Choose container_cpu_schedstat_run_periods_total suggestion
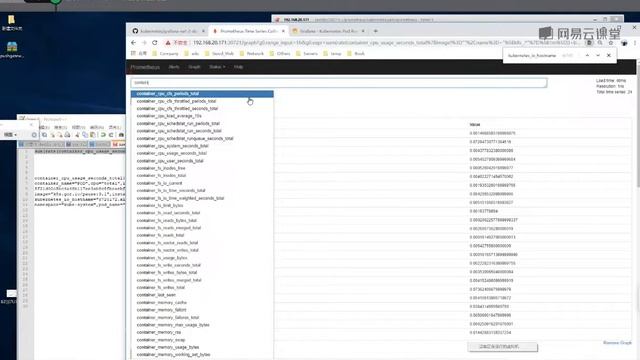Viewport: 640px width, 360px height. (202, 123)
